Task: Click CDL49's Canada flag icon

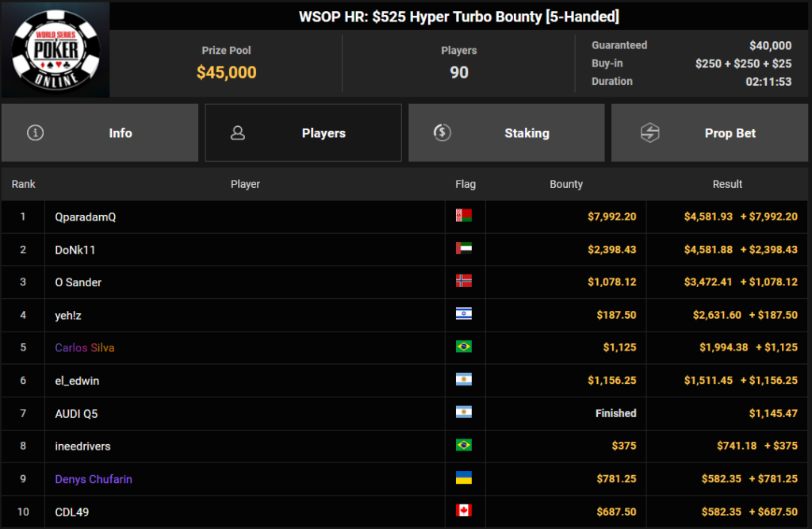Action: click(463, 511)
